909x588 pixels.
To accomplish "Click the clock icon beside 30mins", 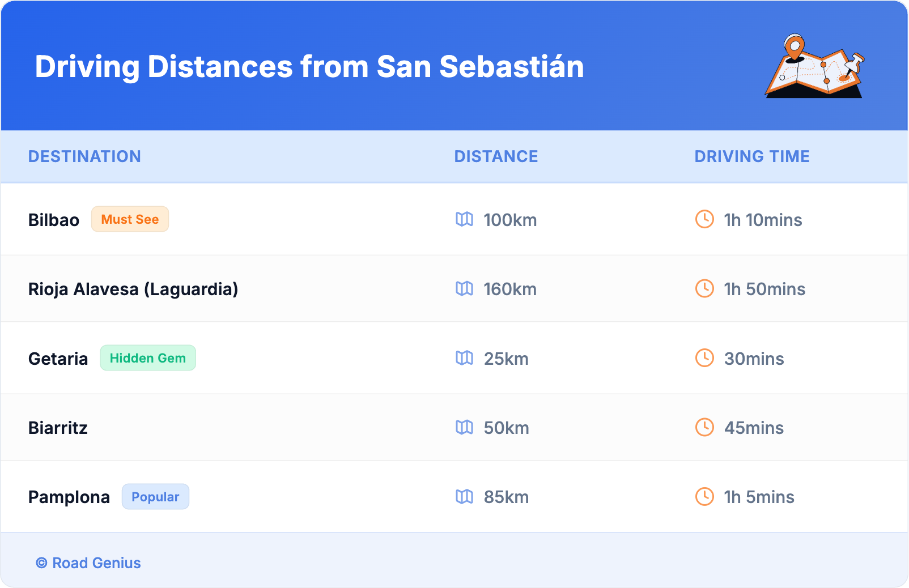I will click(x=704, y=358).
